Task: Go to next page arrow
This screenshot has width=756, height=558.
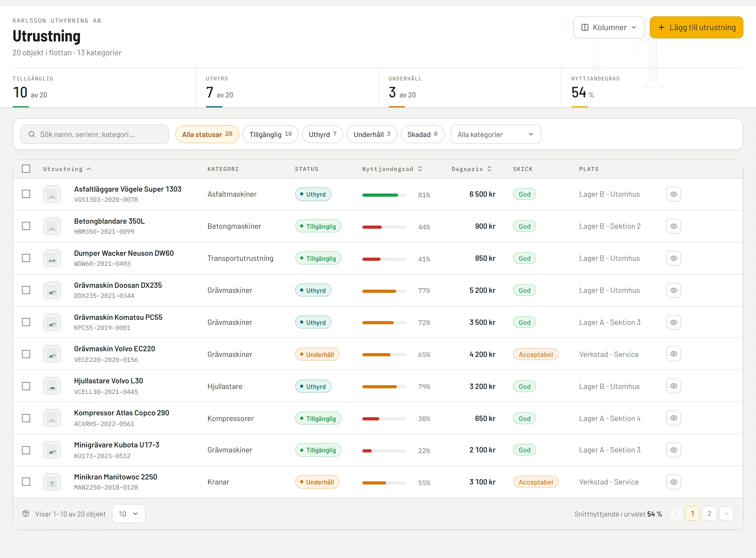Action: (726, 514)
